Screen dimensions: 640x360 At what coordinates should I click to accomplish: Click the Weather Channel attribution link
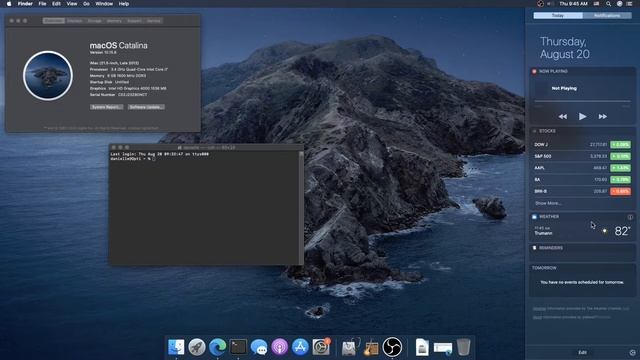(x=539, y=309)
